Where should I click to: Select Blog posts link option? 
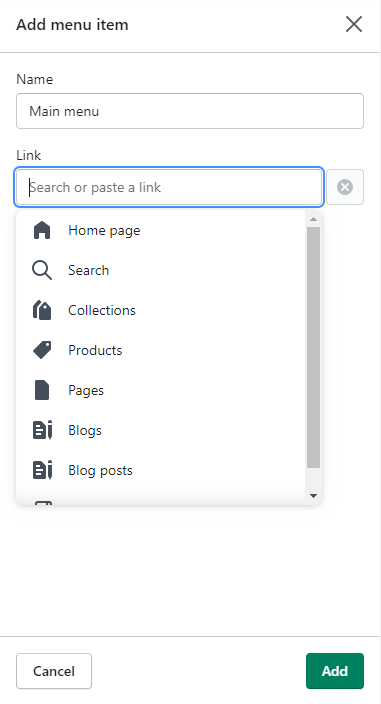point(161,470)
